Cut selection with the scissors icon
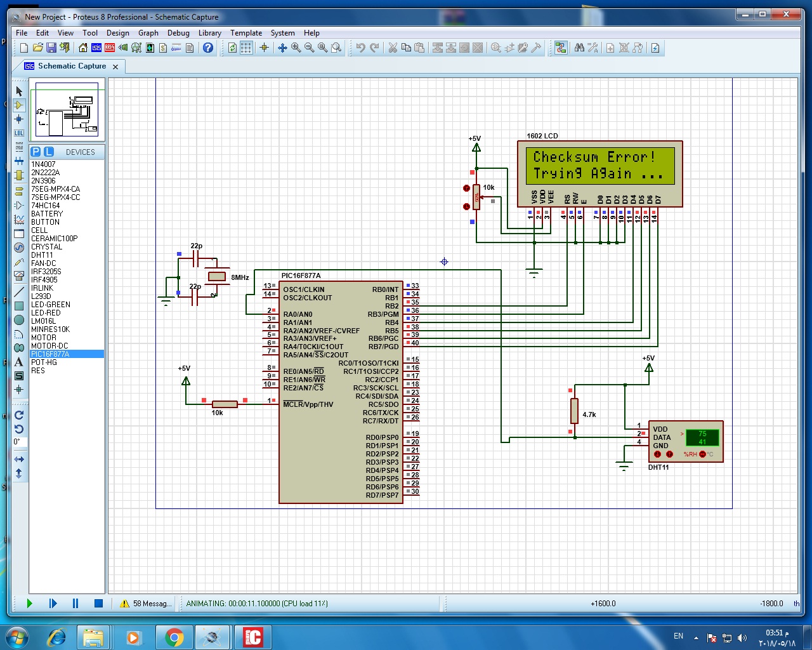The height and width of the screenshot is (650, 812). 393,48
